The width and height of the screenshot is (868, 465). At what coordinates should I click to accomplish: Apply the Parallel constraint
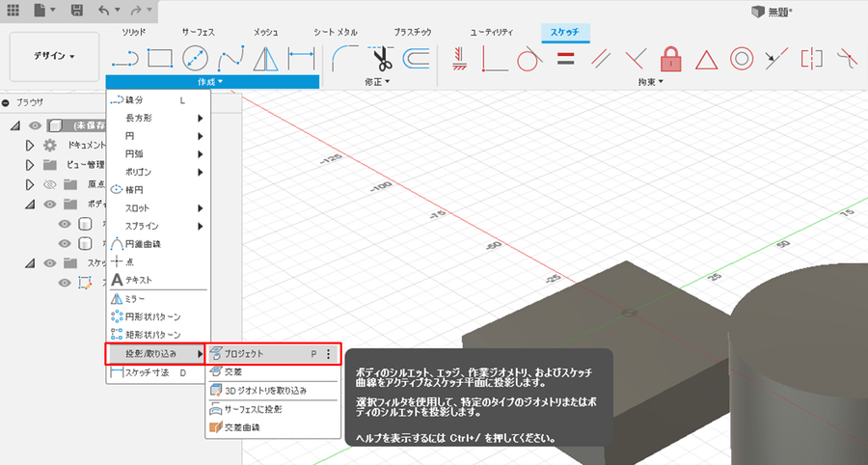tap(601, 59)
